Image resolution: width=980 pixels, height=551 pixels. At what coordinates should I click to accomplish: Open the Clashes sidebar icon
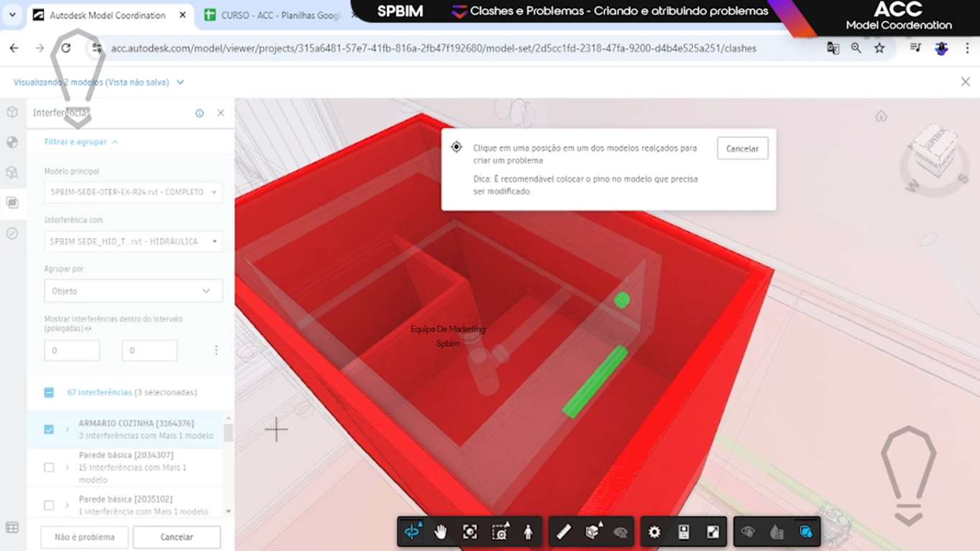[12, 203]
